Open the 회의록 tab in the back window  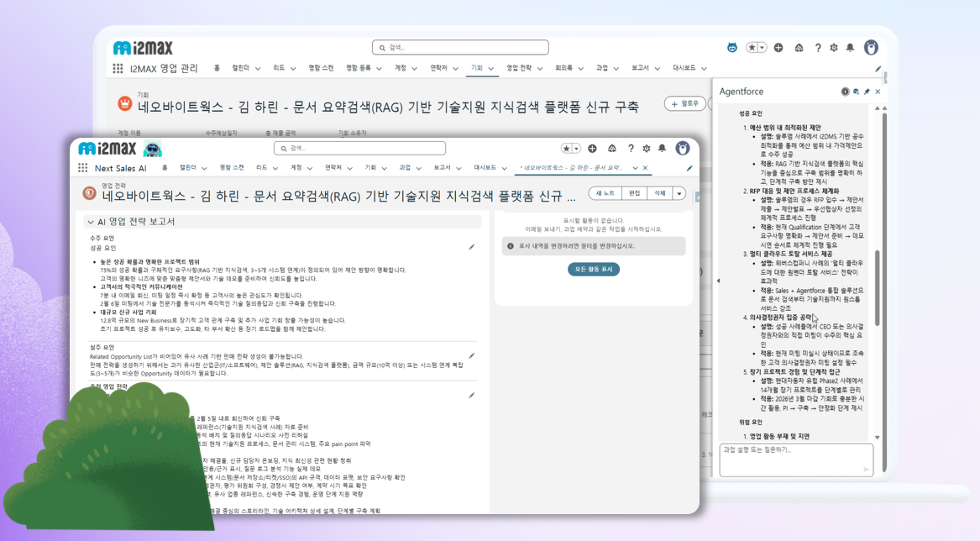click(563, 68)
